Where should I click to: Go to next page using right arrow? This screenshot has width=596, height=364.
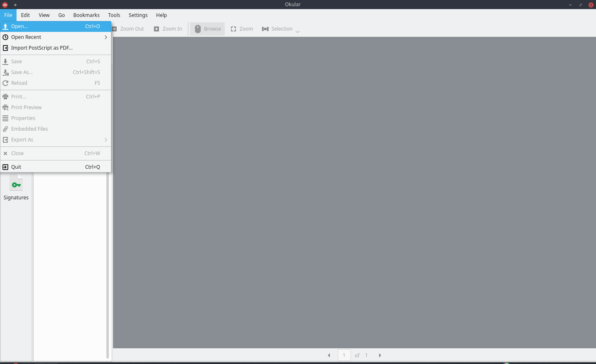[x=380, y=355]
